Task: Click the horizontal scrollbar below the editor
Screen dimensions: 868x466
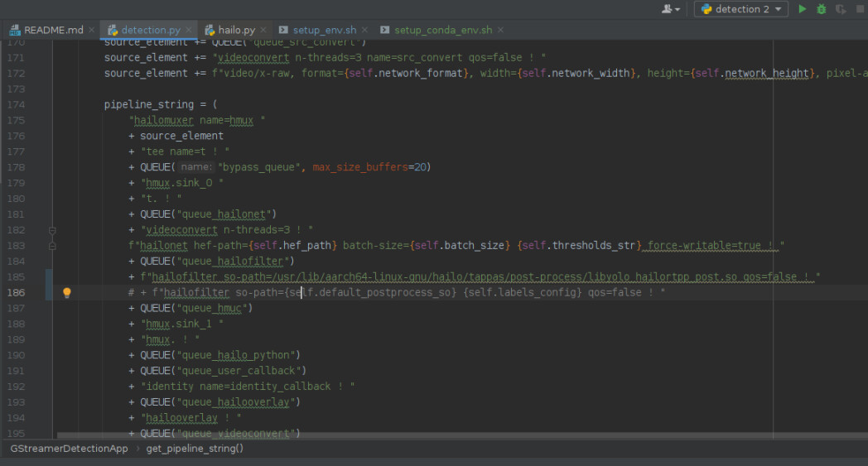Action: 414,435
